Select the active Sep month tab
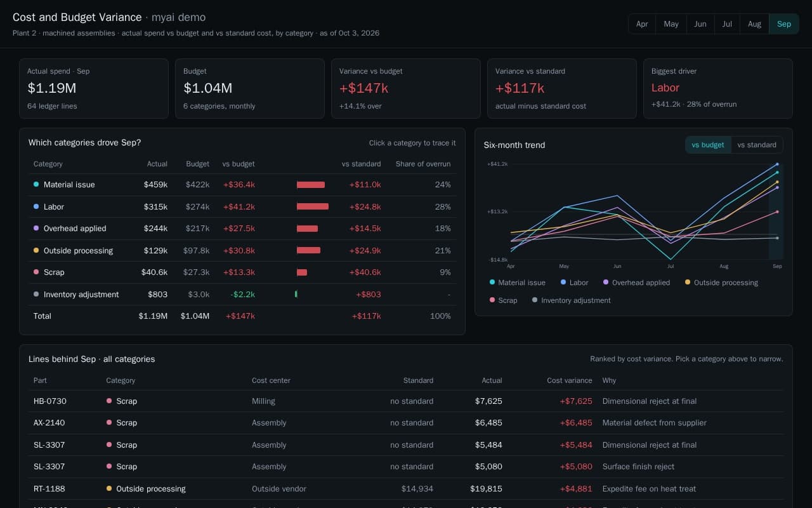The height and width of the screenshot is (508, 812). point(784,24)
